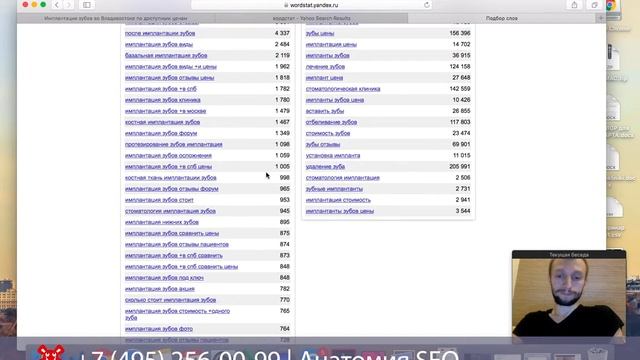This screenshot has width=640, height=360.
Task: Open link имплантация нижних зубов
Action: tap(162, 222)
